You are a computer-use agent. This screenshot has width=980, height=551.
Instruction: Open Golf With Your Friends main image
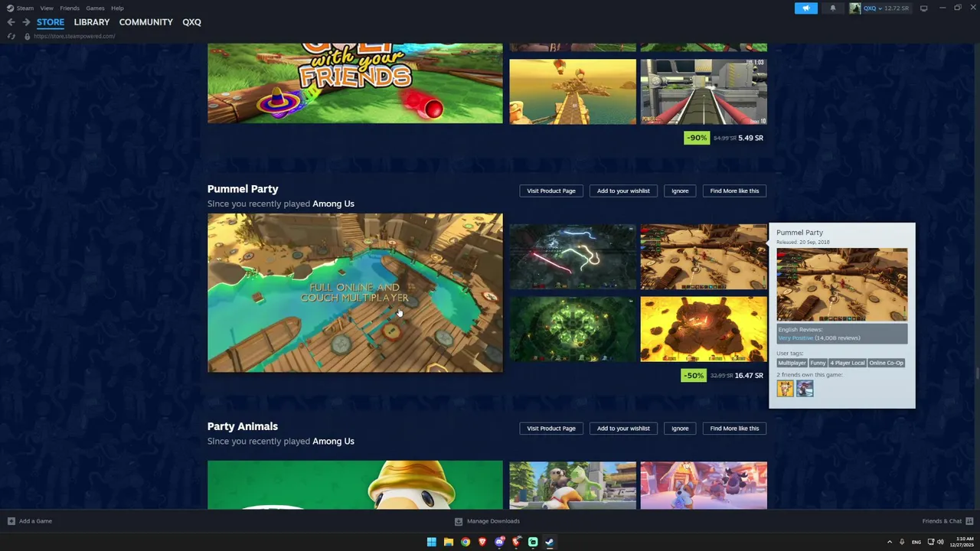click(x=355, y=83)
